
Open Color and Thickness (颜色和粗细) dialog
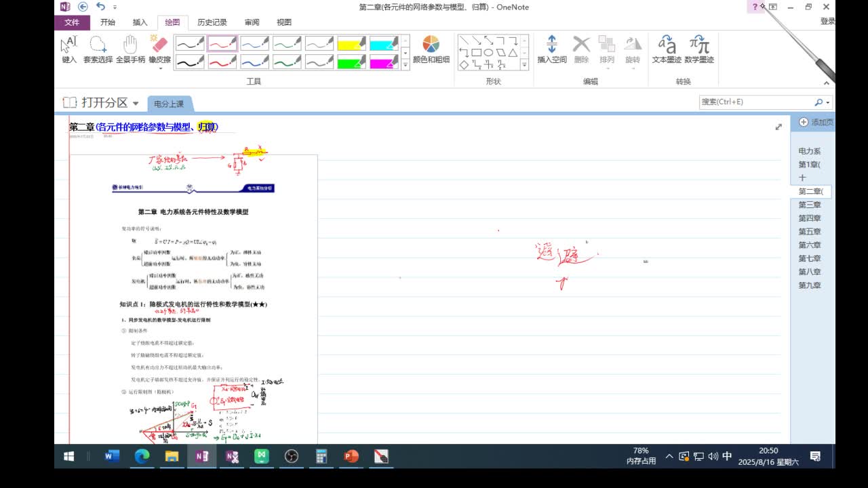[431, 50]
